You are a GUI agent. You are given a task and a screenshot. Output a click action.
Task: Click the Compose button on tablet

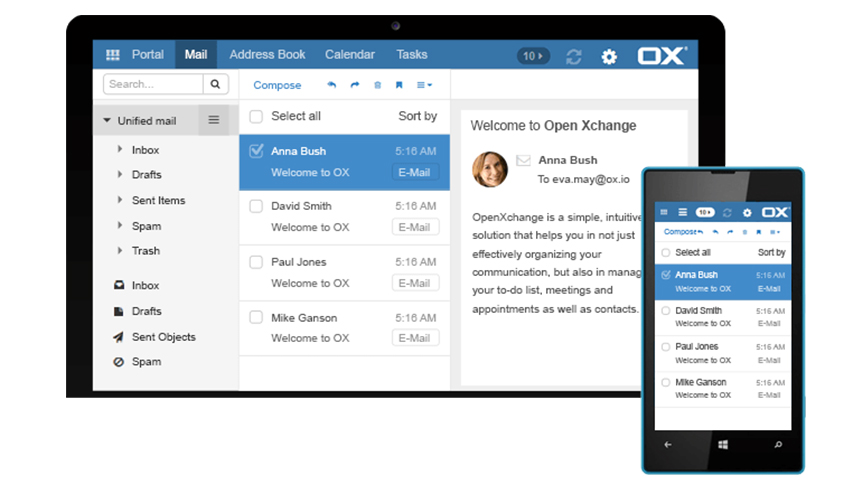(x=277, y=85)
